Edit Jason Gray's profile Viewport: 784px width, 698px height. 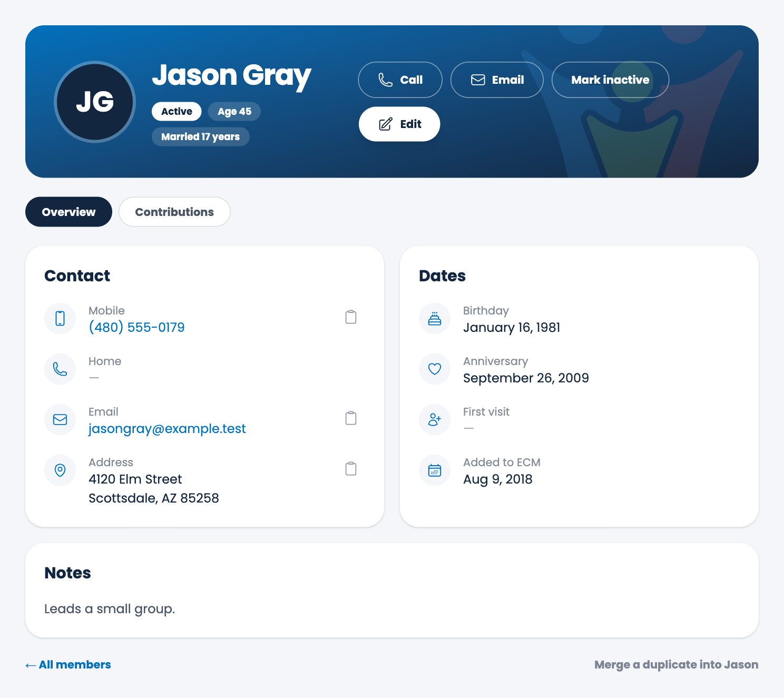point(399,124)
